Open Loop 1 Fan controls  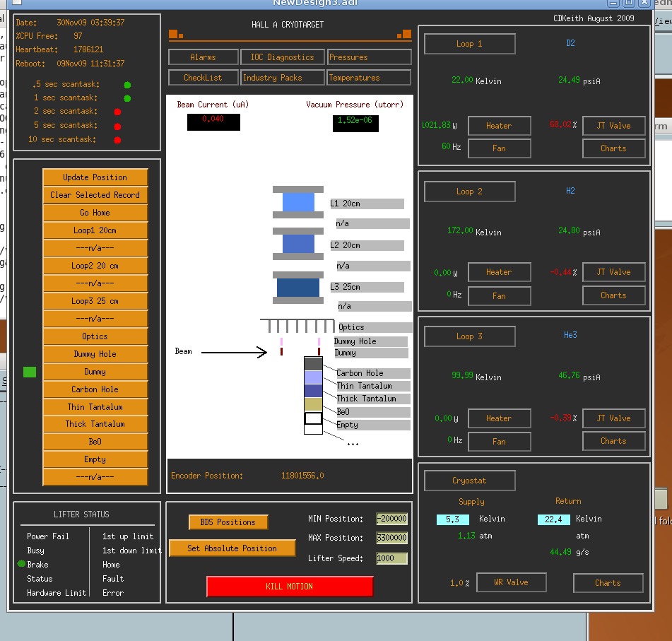click(x=500, y=148)
